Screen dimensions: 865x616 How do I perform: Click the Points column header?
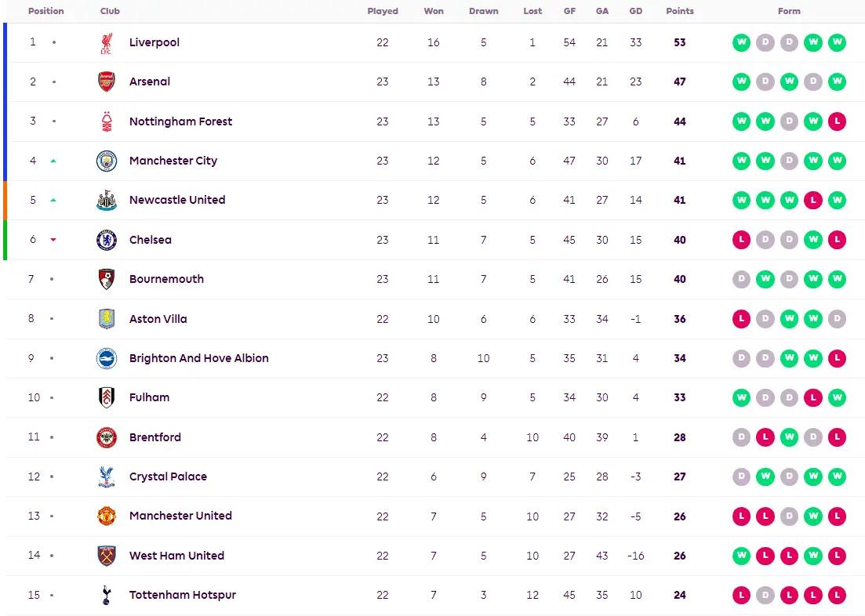(x=680, y=11)
